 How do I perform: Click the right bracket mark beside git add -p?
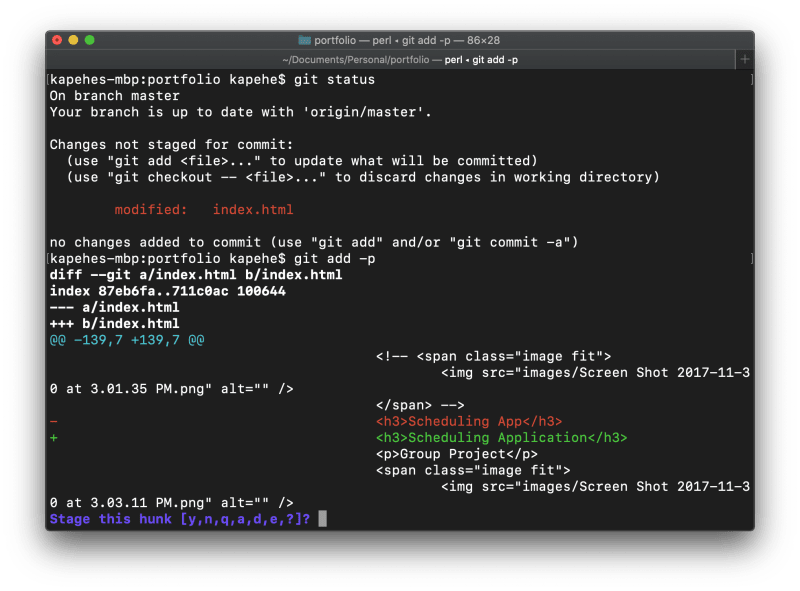750,259
